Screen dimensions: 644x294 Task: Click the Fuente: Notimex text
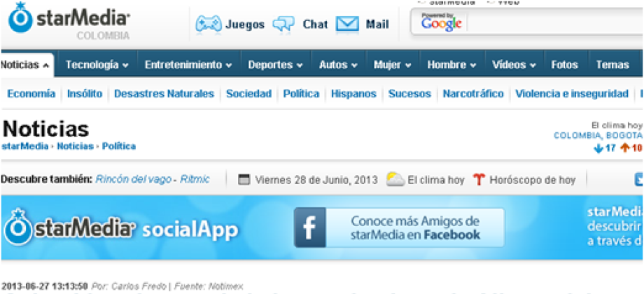(x=209, y=286)
